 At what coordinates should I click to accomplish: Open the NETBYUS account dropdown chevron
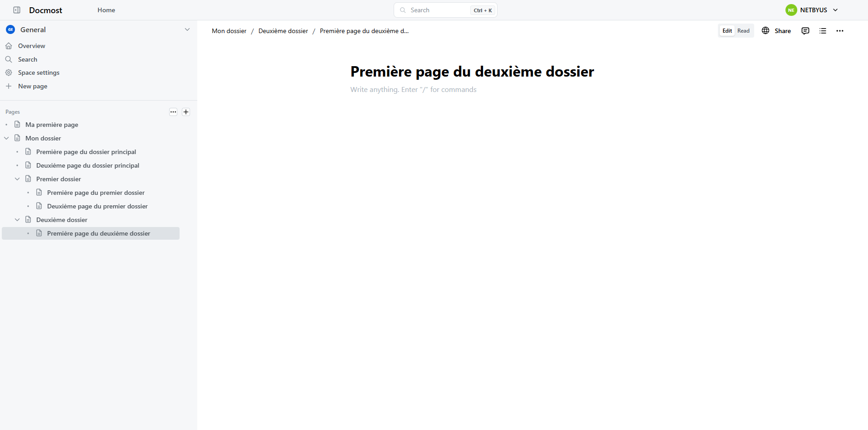pyautogui.click(x=835, y=10)
